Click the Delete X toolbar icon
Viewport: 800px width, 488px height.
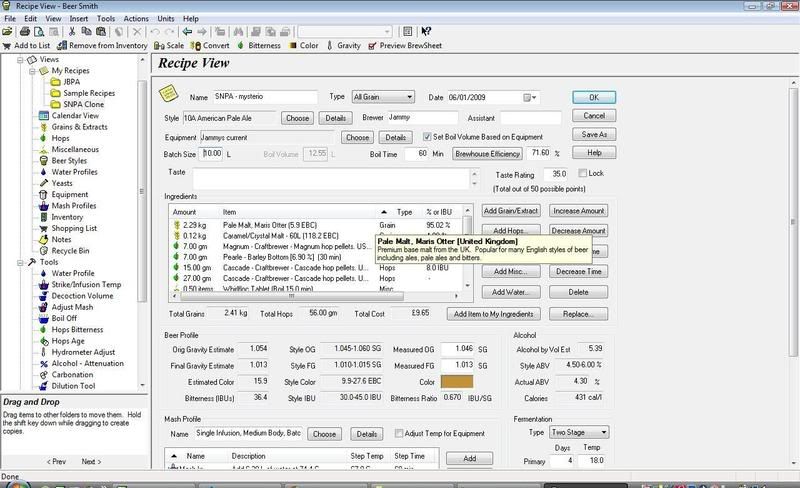point(137,32)
